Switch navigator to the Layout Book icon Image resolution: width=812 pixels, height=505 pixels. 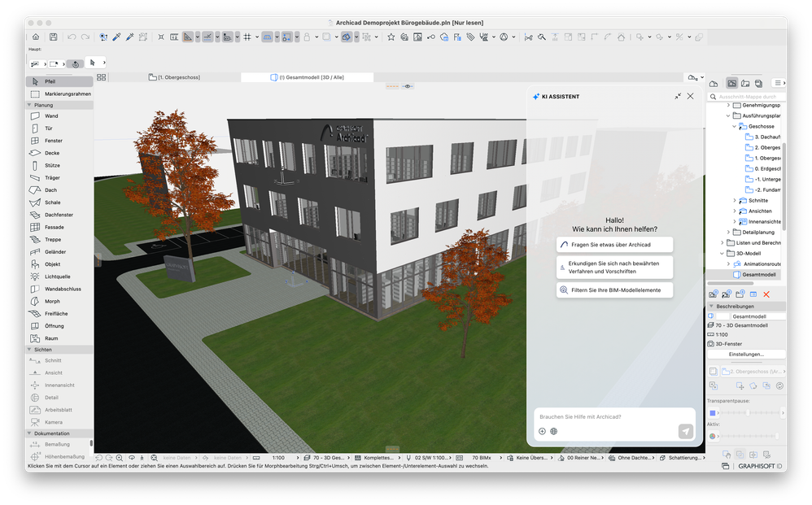coord(745,83)
